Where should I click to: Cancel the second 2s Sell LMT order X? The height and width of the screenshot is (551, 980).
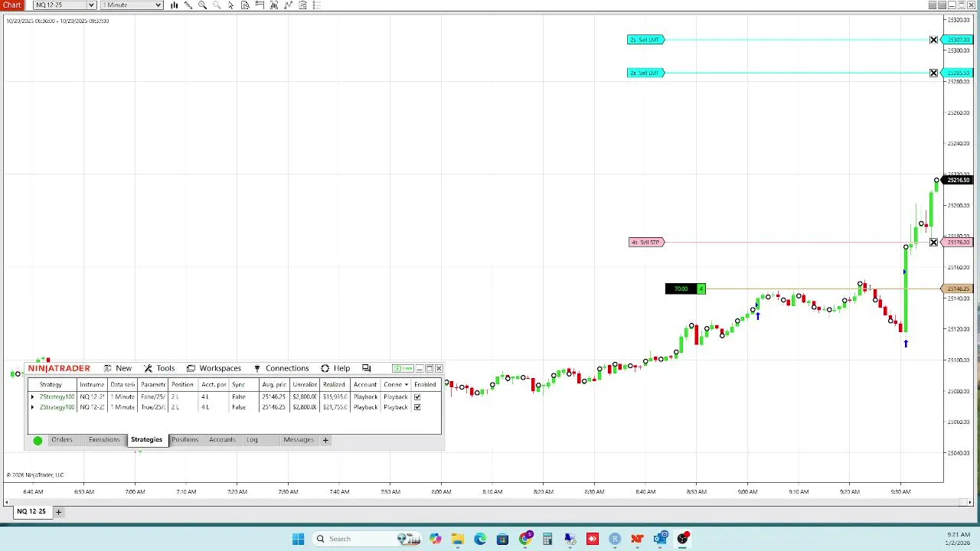[933, 73]
